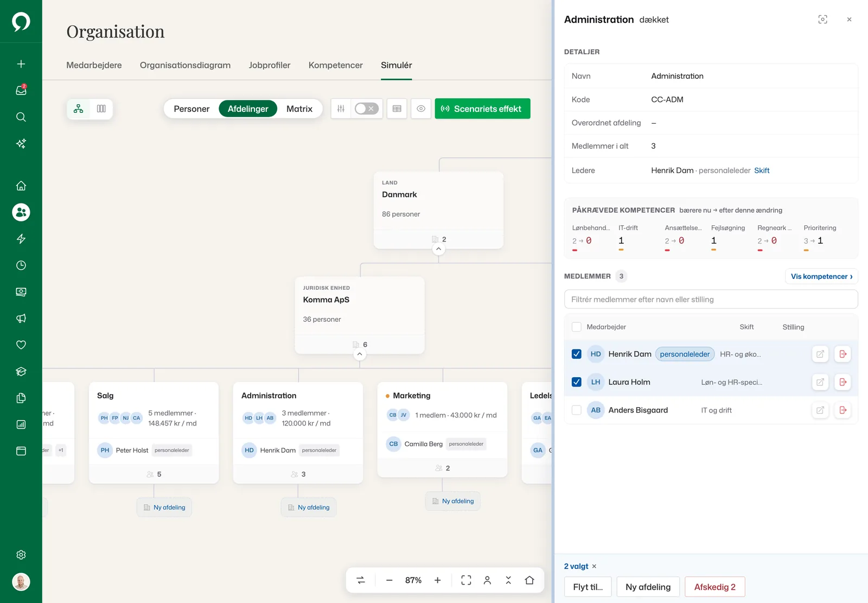The width and height of the screenshot is (868, 603).
Task: Zoom in with the plus button
Action: (438, 580)
